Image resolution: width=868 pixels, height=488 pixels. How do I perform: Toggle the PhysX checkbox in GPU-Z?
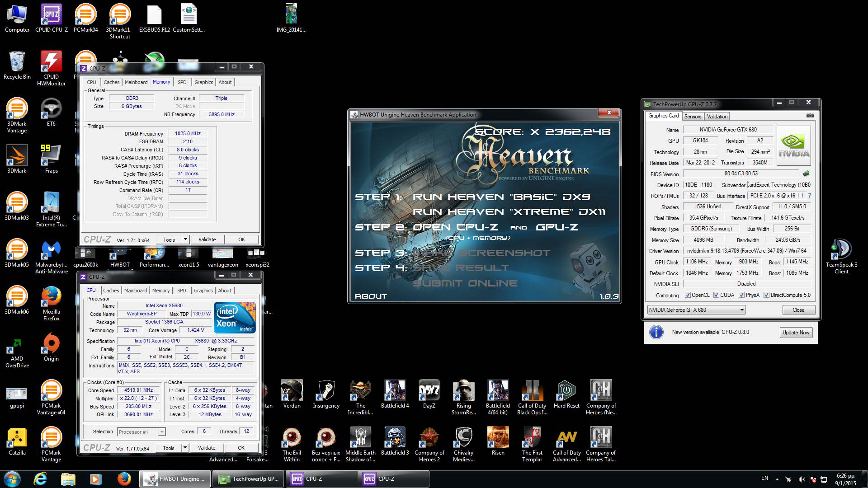[x=741, y=295]
